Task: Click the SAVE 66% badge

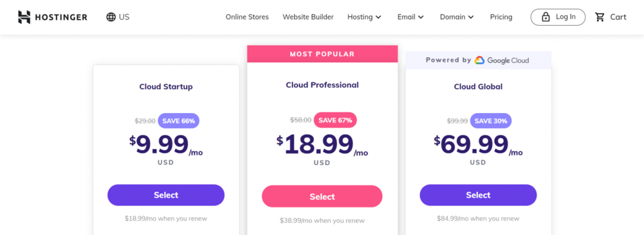Action: (179, 121)
